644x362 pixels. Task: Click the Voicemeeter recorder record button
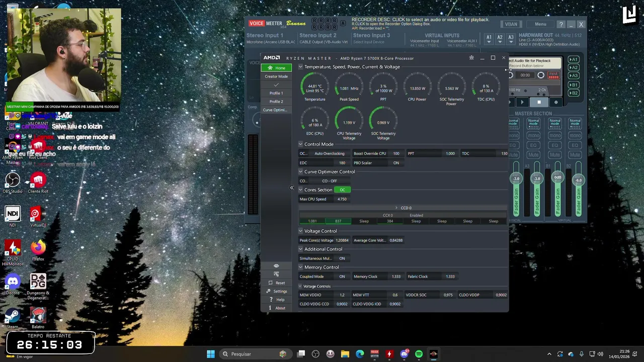pyautogui.click(x=556, y=102)
